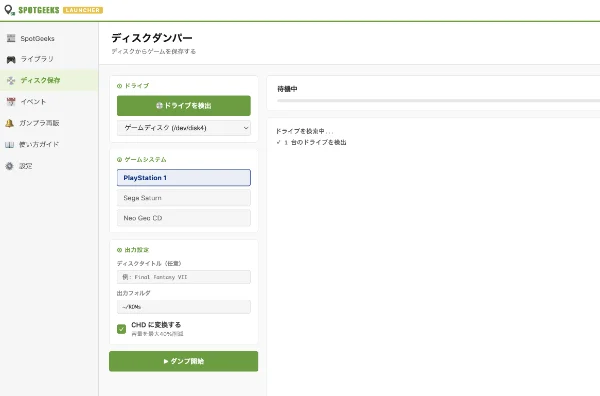Open the SpotGeeks sidebar menu item
The height and width of the screenshot is (396, 600).
[x=49, y=38]
